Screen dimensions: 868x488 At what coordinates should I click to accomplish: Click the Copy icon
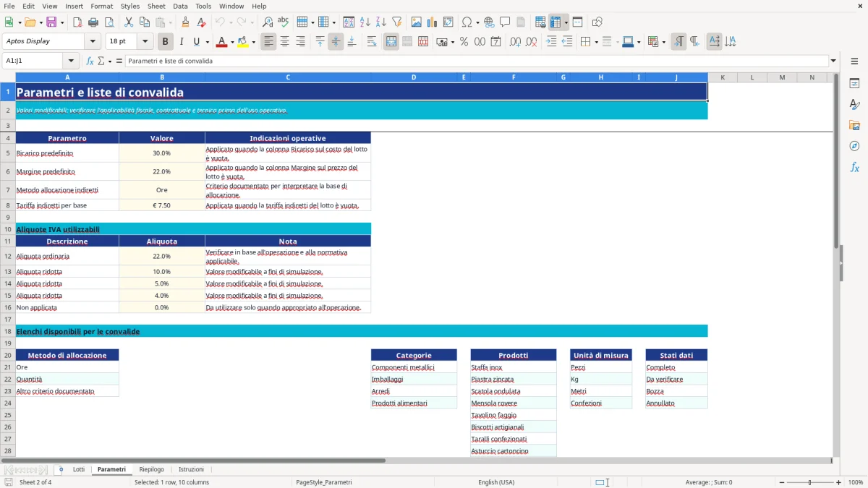click(x=145, y=22)
